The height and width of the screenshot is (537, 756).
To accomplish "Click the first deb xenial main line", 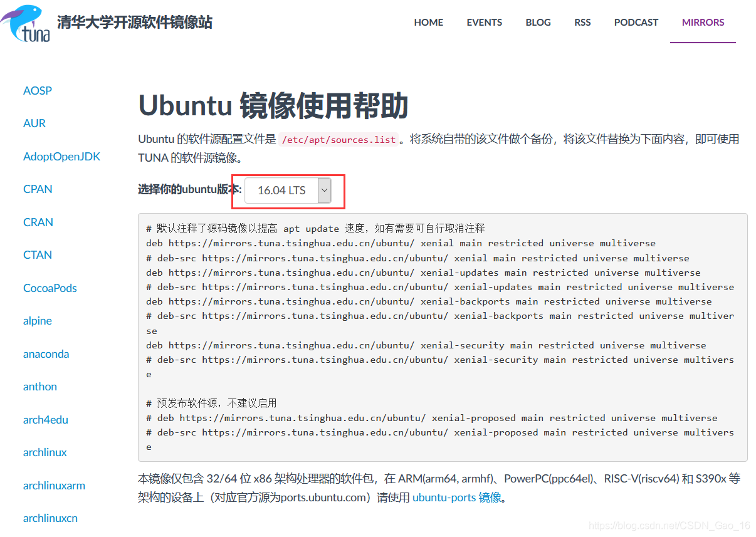I will 401,243.
